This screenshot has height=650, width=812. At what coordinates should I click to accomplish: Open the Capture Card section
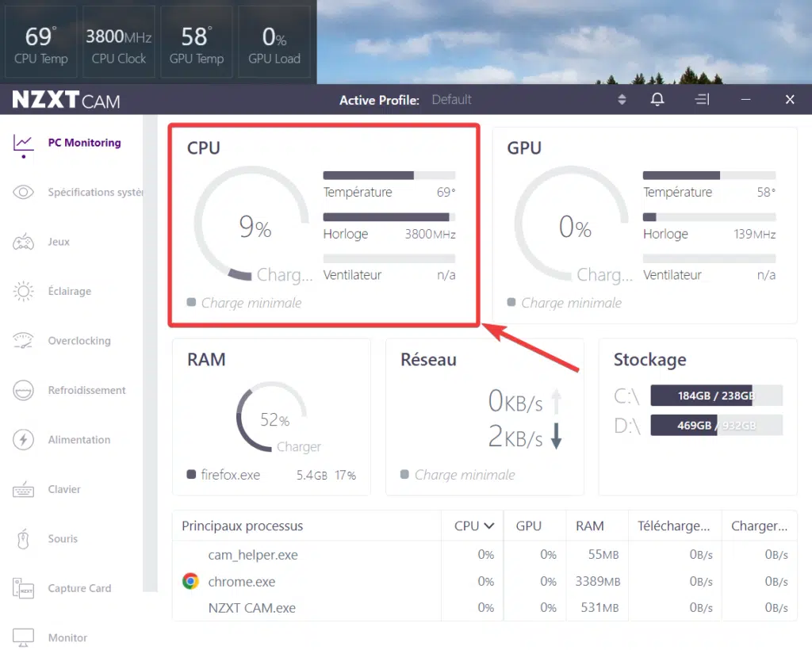pos(79,588)
